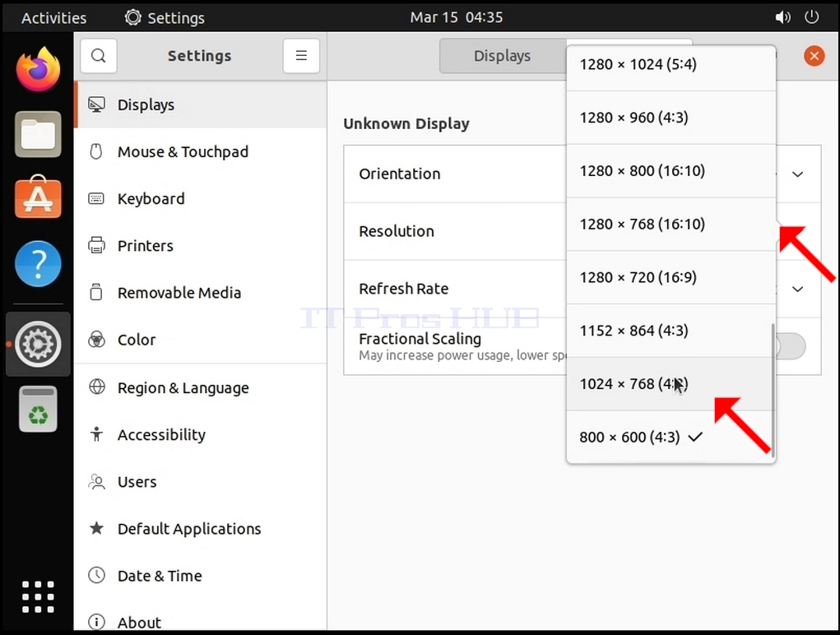This screenshot has height=635, width=840.
Task: Expand the Orientation dropdown arrow
Action: (798, 174)
